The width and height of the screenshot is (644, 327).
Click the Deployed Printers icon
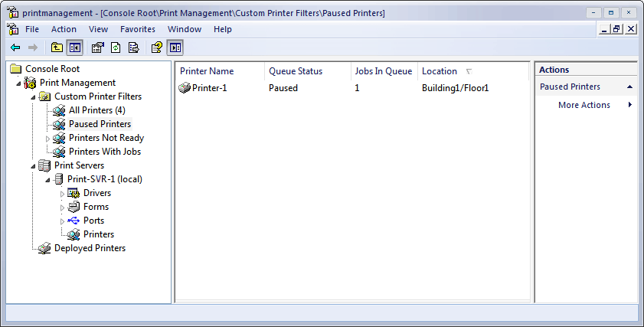(x=44, y=248)
